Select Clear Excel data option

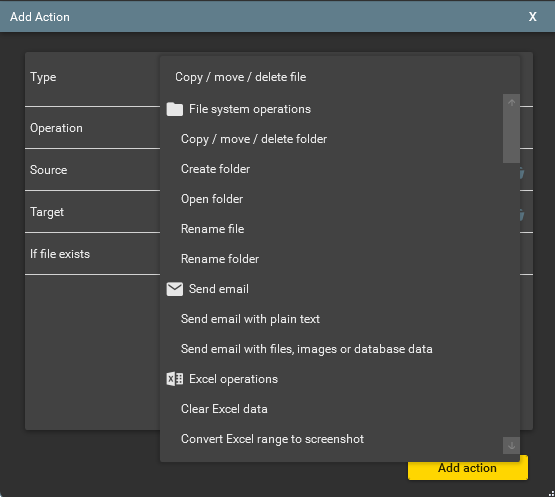(224, 409)
